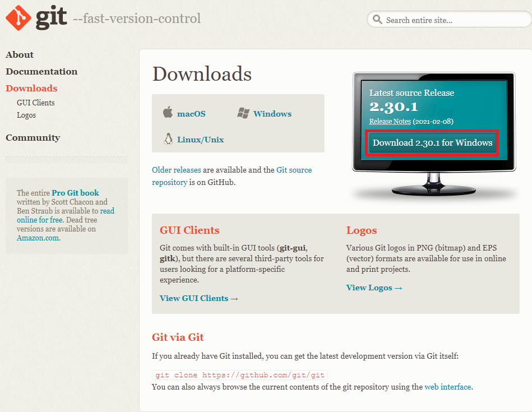532x412 pixels.
Task: Click the Apple macOS icon
Action: click(x=168, y=112)
